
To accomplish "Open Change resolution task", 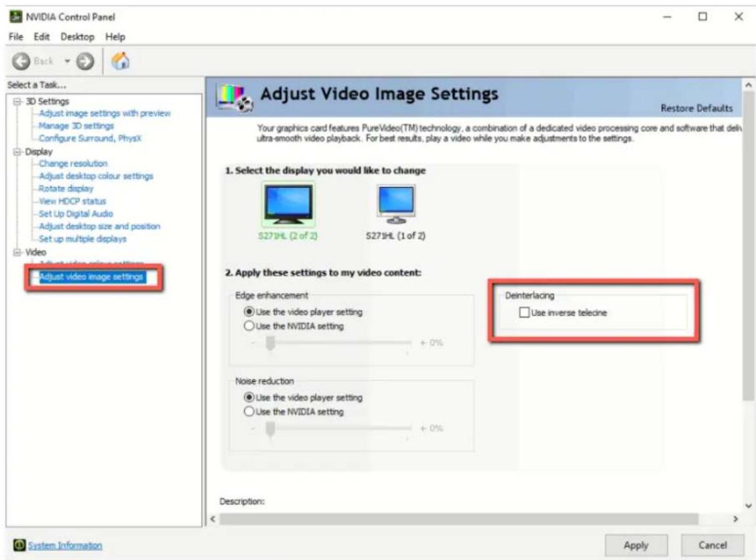I will tap(73, 163).
